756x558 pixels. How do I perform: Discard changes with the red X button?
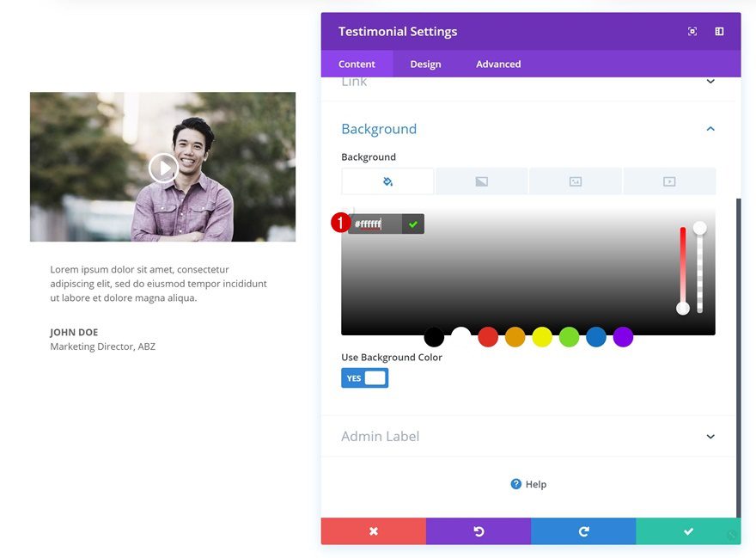tap(373, 531)
